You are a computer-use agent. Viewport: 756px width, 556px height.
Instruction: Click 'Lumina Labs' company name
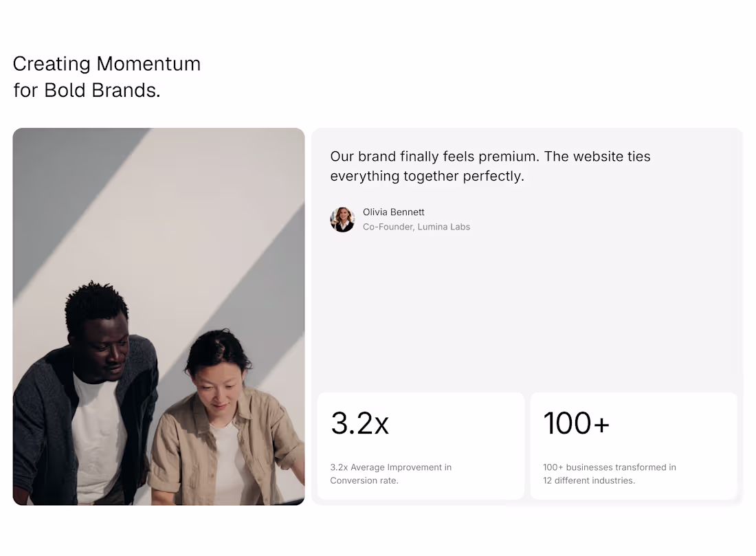click(443, 227)
